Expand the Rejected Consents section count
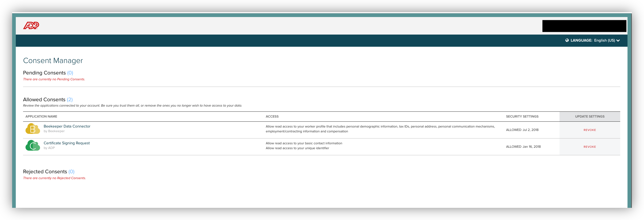 [72, 171]
